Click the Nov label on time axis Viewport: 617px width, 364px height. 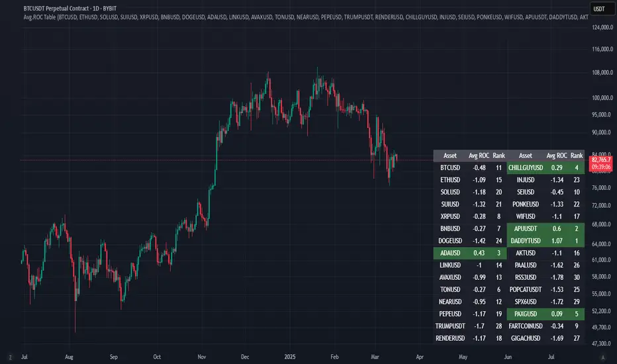pos(201,355)
